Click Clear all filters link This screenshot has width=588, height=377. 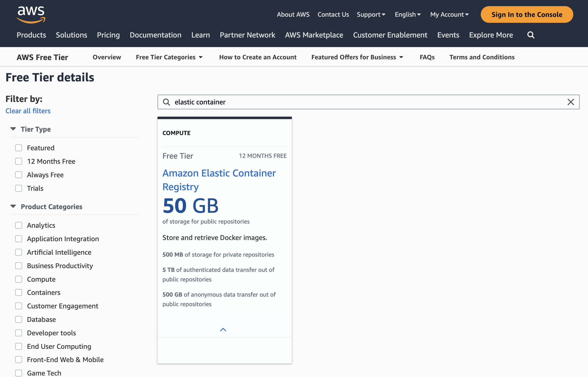pyautogui.click(x=28, y=111)
